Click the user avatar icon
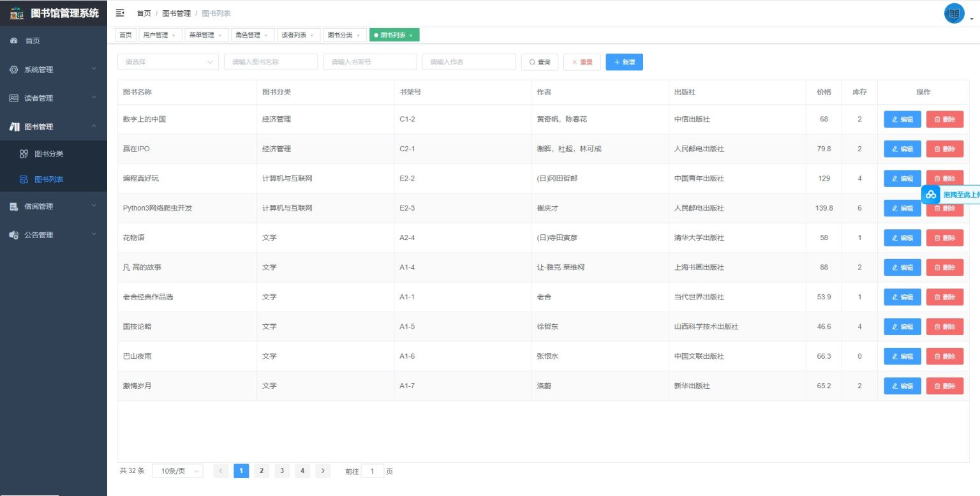 (954, 13)
